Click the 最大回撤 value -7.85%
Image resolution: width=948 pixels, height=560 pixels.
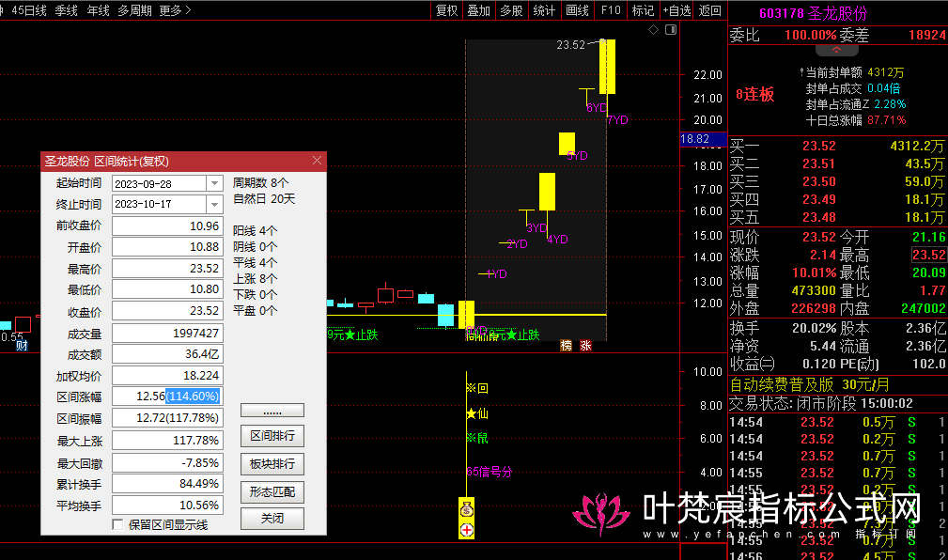coord(167,463)
